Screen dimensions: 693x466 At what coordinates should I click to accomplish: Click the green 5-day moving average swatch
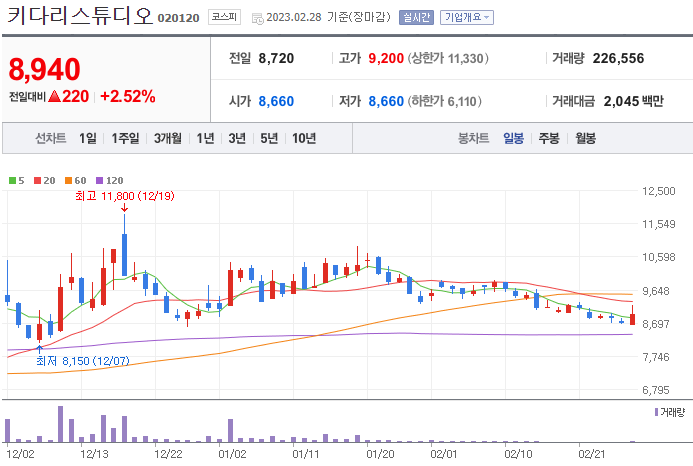pos(12,180)
